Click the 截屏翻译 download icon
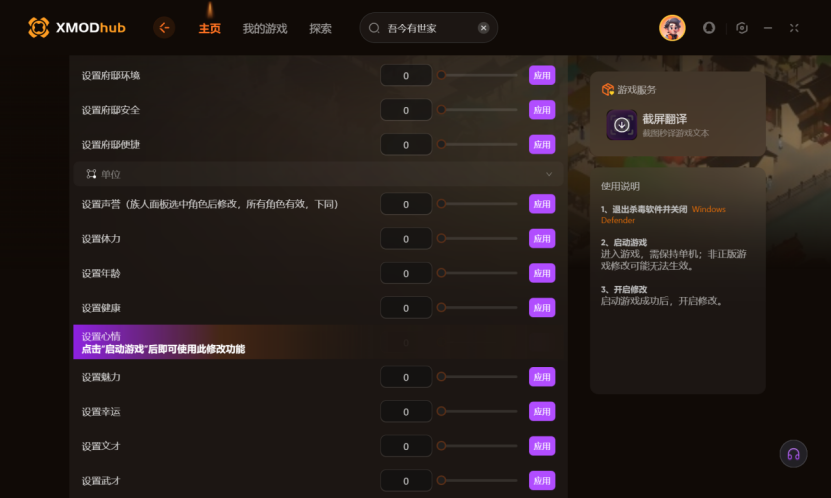Screen dimensions: 831x498 622,125
